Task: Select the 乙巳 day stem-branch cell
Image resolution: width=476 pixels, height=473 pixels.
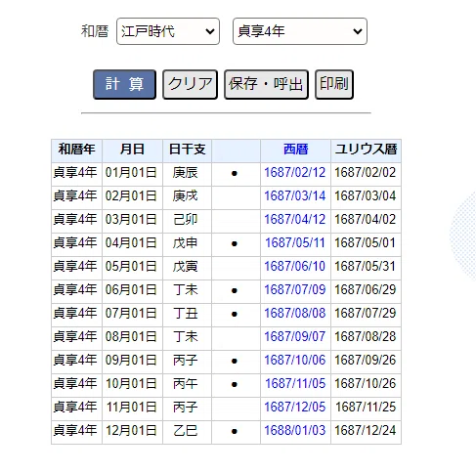Action: [187, 431]
